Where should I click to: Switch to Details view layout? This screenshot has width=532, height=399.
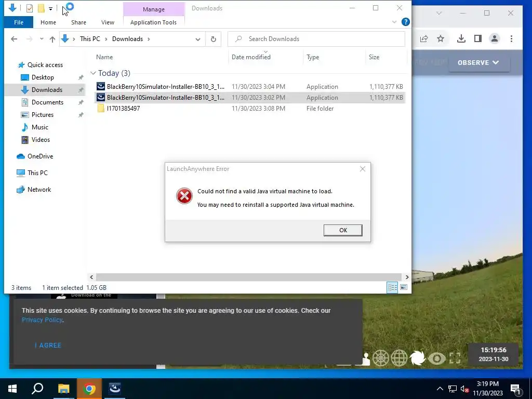click(392, 287)
